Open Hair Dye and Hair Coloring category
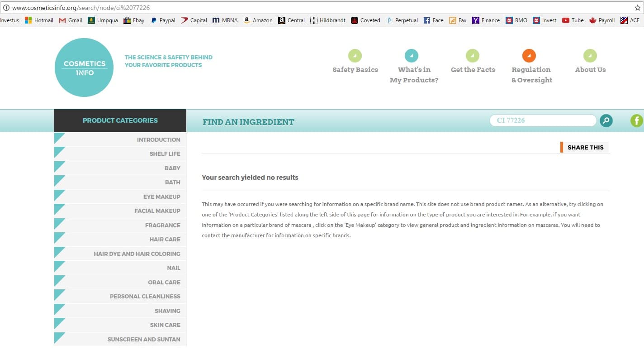 point(137,254)
